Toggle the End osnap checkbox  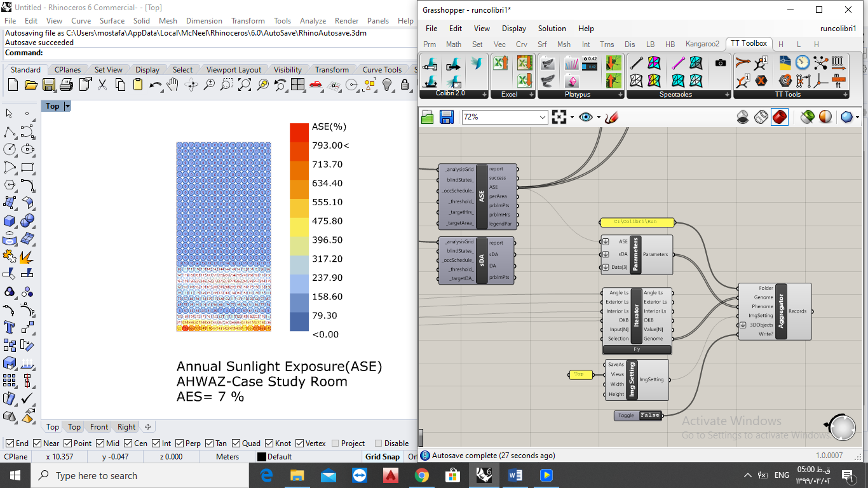[10, 444]
